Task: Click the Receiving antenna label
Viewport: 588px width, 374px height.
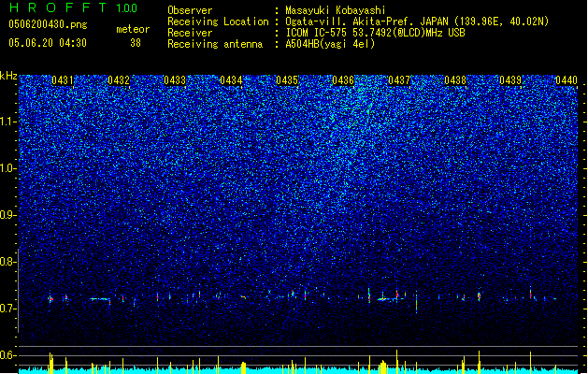Action: [x=215, y=44]
